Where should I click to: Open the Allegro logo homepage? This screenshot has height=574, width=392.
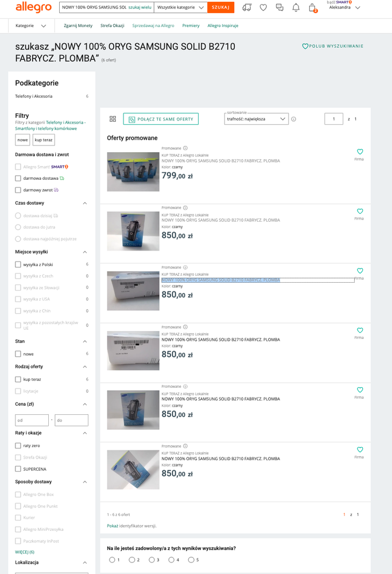pyautogui.click(x=33, y=6)
